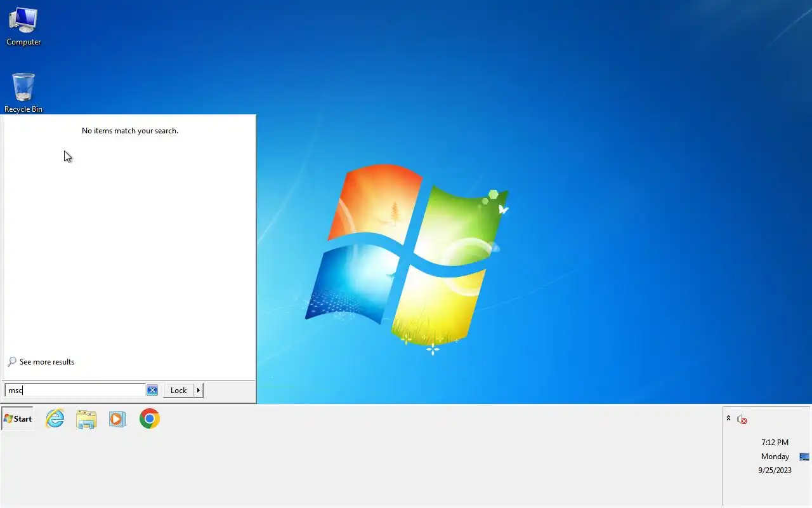Click the date 9/25/2023 in the tray
Screen dimensions: 812x508
click(x=775, y=471)
